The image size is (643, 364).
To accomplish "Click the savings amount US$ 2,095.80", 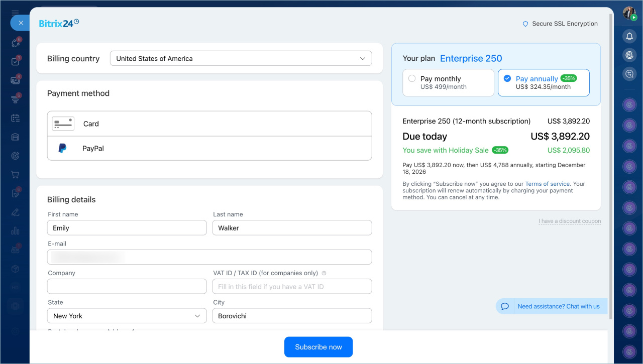I will (569, 150).
